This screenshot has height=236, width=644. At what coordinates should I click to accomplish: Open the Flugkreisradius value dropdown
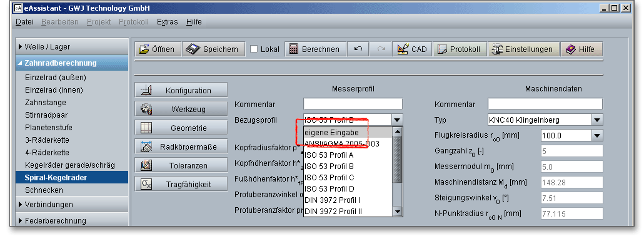pos(597,135)
